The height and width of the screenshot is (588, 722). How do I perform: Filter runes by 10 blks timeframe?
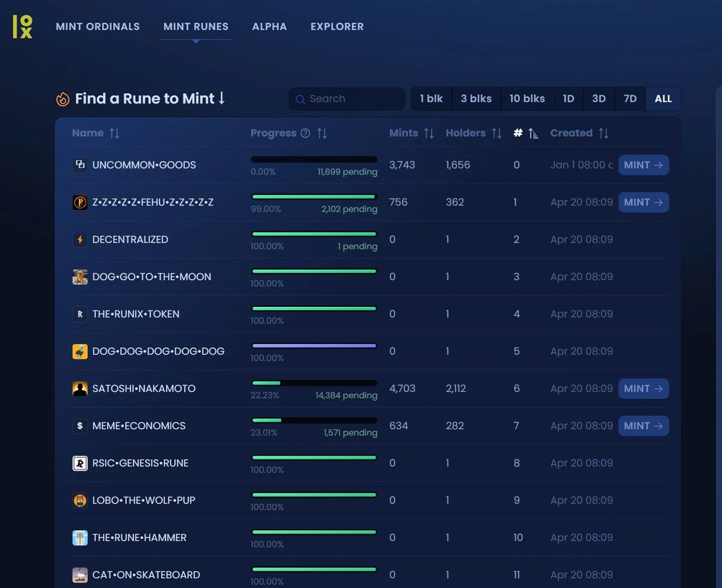pos(527,99)
